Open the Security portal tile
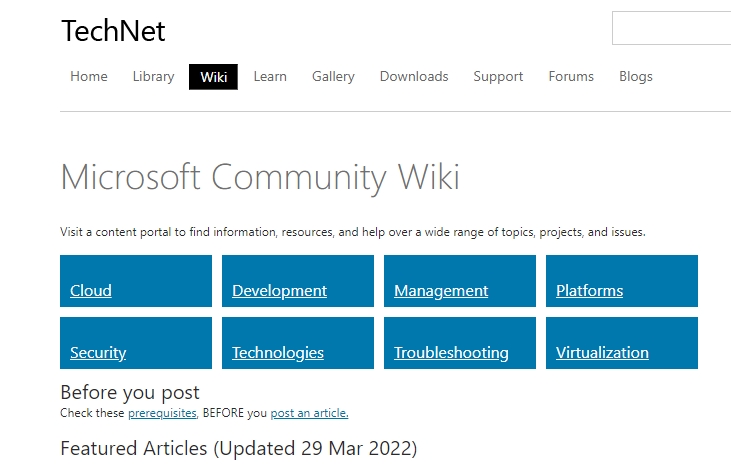 coord(136,343)
